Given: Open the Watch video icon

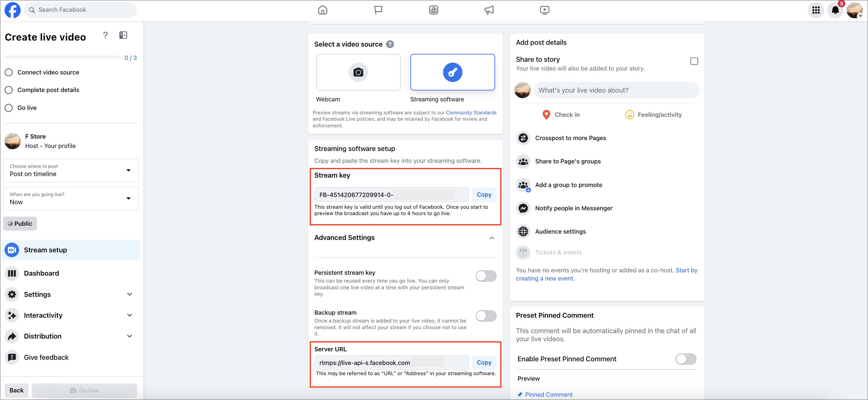Looking at the screenshot, I should pyautogui.click(x=544, y=10).
